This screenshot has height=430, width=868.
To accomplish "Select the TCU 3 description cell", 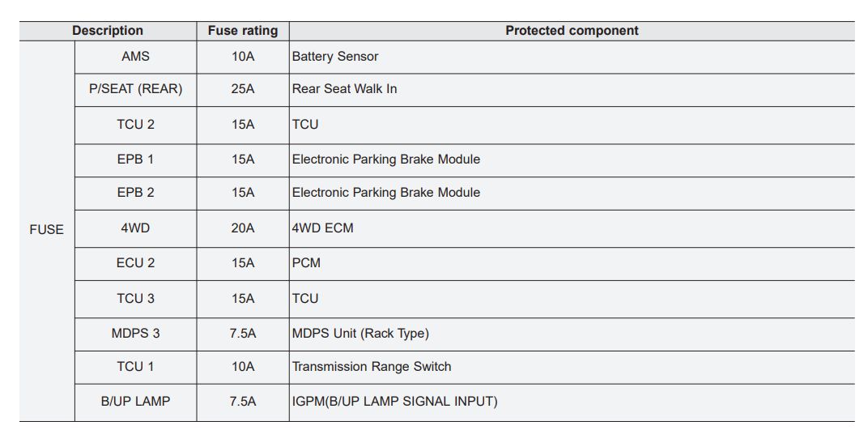I will tap(135, 299).
